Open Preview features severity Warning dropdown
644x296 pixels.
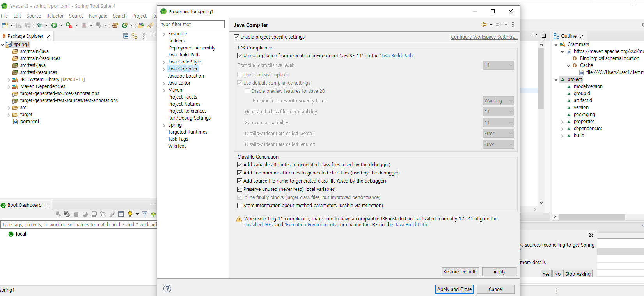pyautogui.click(x=499, y=101)
